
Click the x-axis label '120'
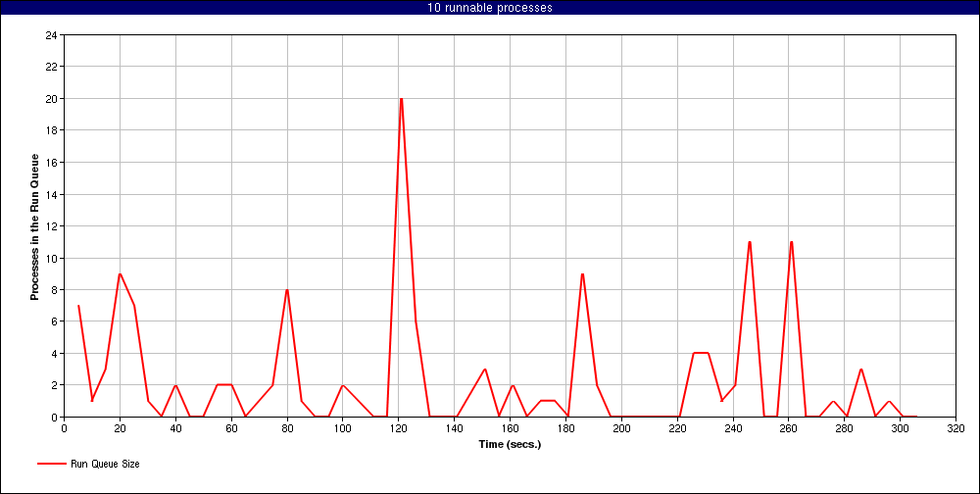(x=398, y=428)
